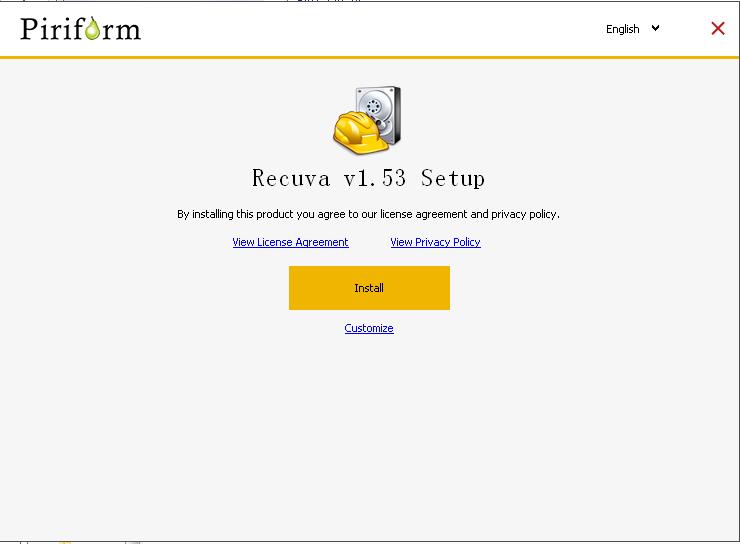
Task: Click the green pear drop in the Piriform logo
Action: click(x=93, y=30)
